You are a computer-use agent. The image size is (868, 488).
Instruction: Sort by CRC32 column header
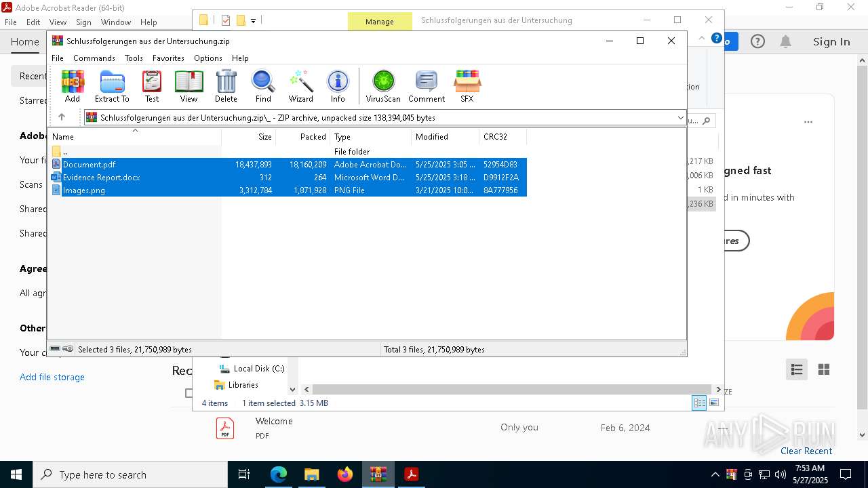[x=502, y=137]
